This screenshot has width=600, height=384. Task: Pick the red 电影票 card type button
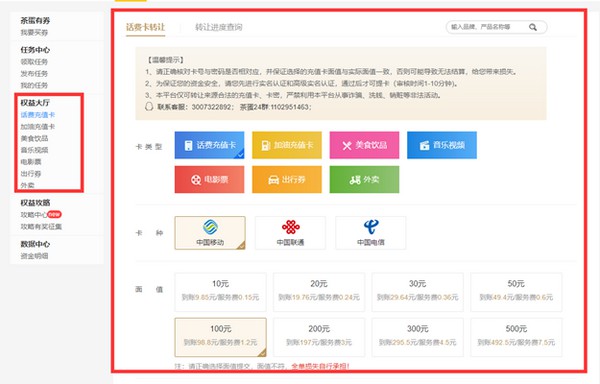tap(209, 179)
